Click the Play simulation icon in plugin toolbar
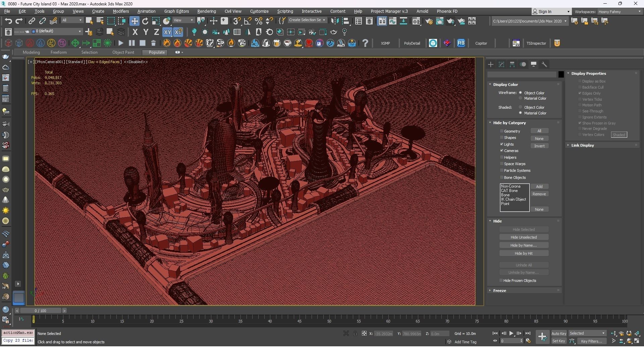Screen dimensions: 644x349 121,43
